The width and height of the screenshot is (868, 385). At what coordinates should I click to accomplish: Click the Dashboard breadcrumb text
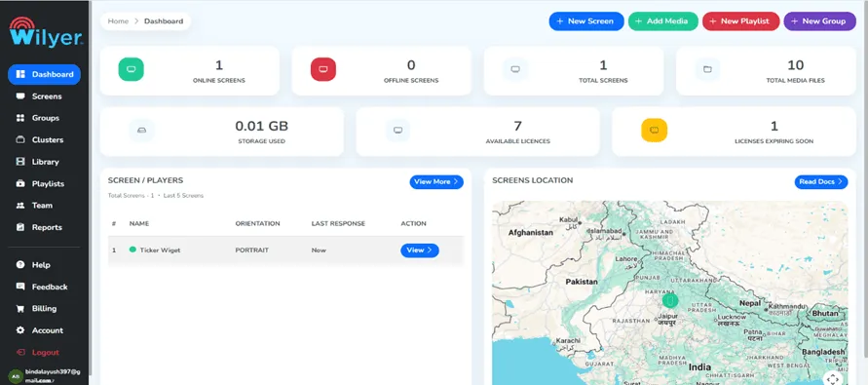(164, 21)
